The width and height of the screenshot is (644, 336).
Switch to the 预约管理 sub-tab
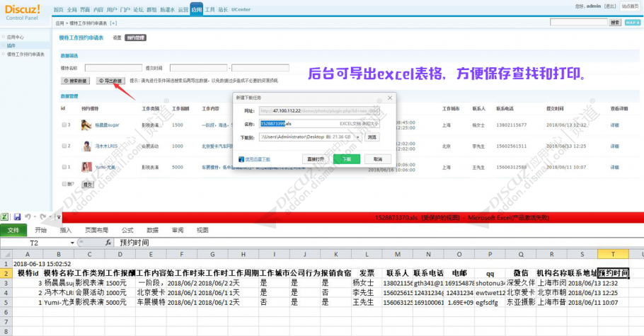pyautogui.click(x=136, y=37)
